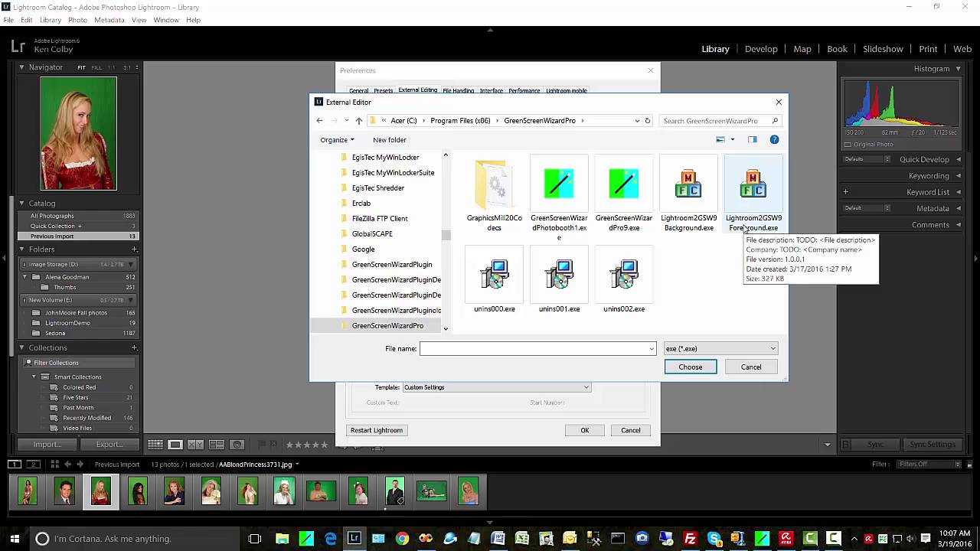The width and height of the screenshot is (980, 551).
Task: Open People view in Lightroom toolbar
Action: [237, 445]
